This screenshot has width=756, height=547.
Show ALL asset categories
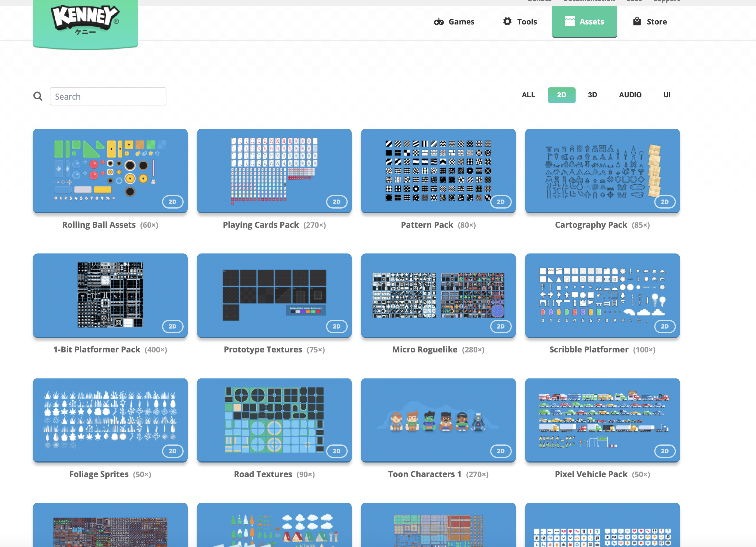pyautogui.click(x=529, y=95)
